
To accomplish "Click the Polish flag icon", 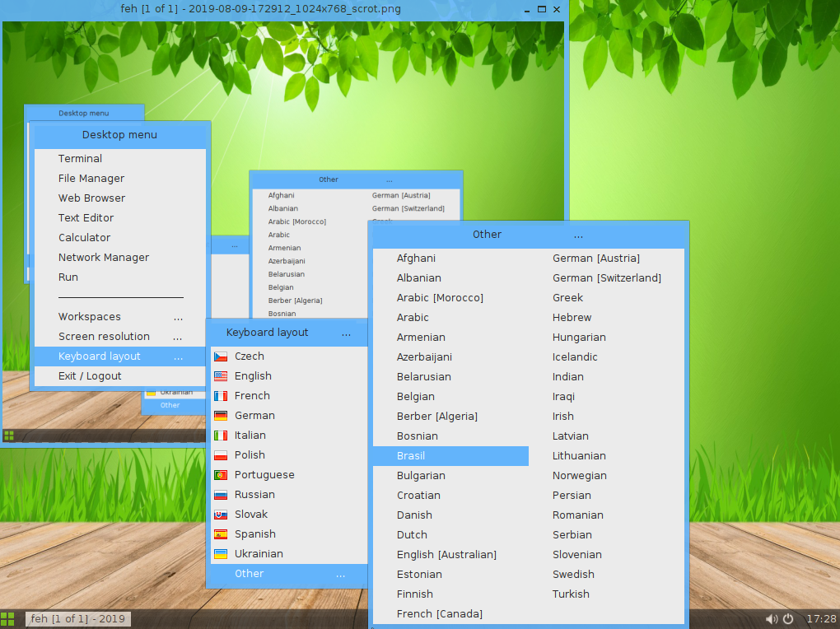I will point(219,454).
